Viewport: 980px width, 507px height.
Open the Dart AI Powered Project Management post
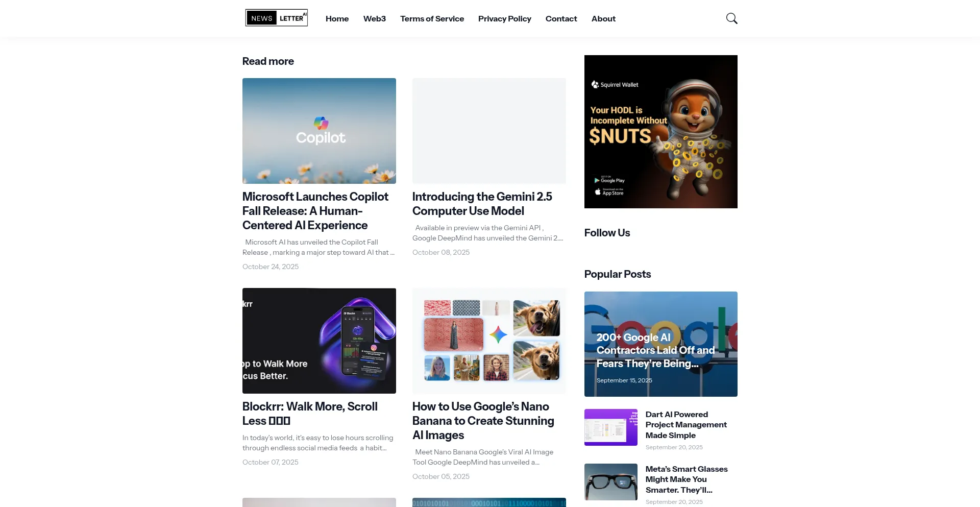click(x=686, y=425)
